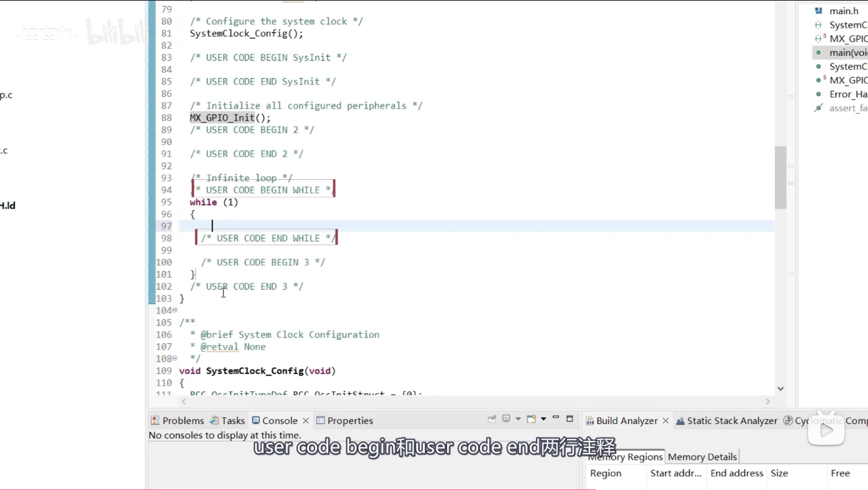868x490 pixels.
Task: Open the Properties tab
Action: click(344, 421)
